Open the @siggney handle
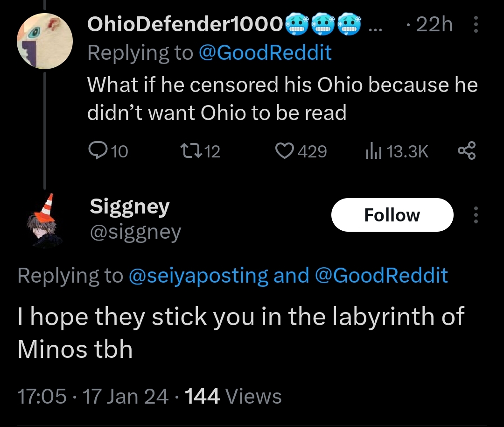 point(135,232)
